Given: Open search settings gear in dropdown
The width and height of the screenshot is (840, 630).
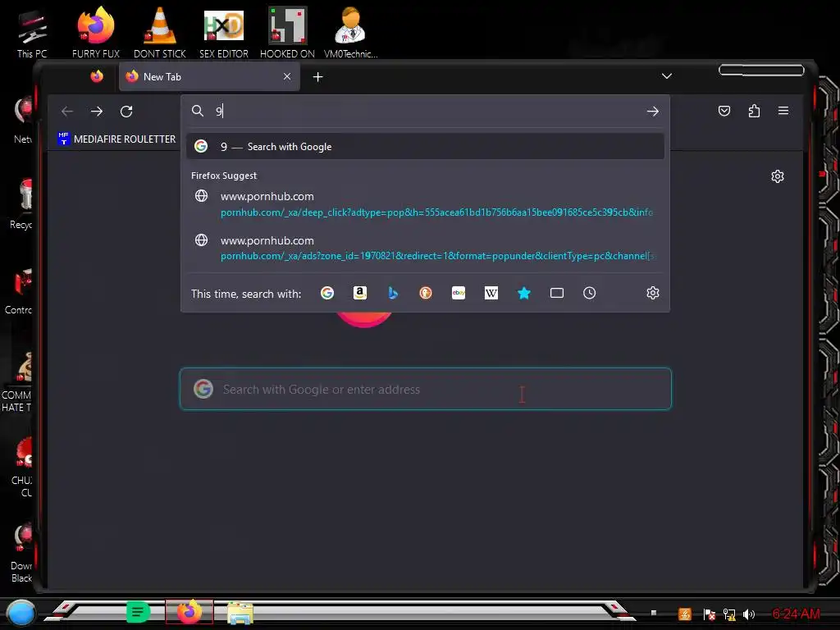Looking at the screenshot, I should [x=652, y=293].
